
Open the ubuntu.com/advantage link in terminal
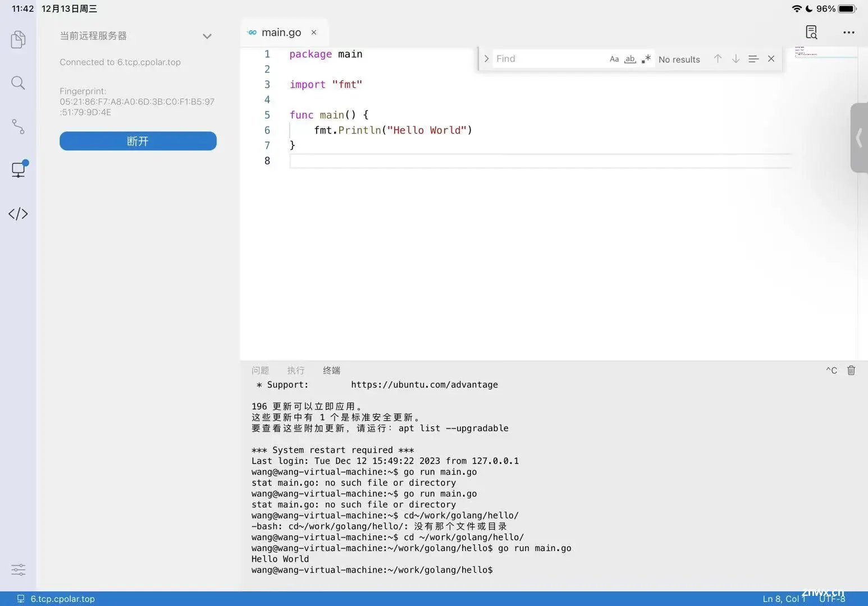pyautogui.click(x=424, y=385)
